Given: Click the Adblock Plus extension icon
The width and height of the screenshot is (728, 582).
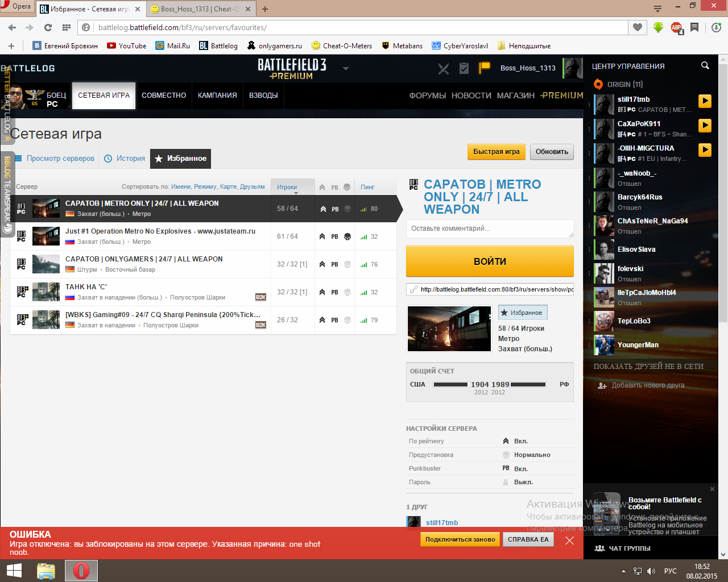Looking at the screenshot, I should (676, 27).
